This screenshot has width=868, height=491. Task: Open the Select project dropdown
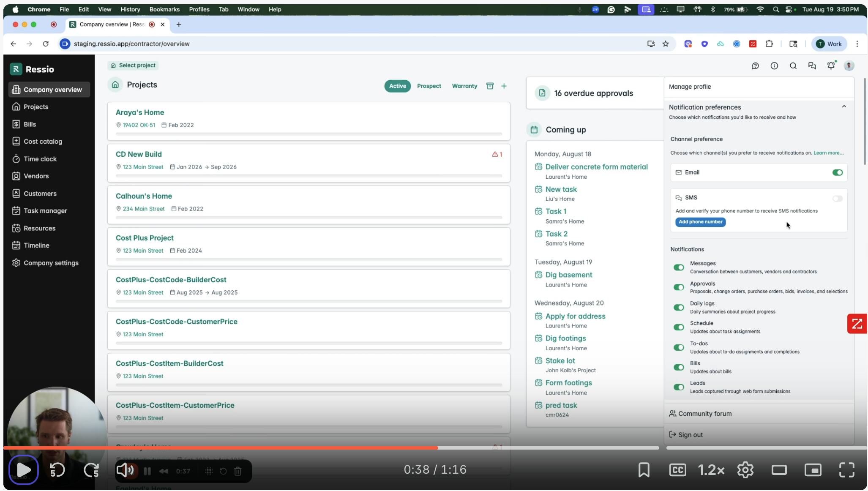(133, 65)
